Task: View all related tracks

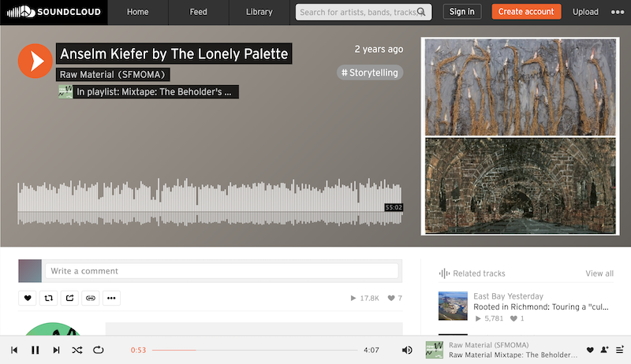Action: [599, 273]
